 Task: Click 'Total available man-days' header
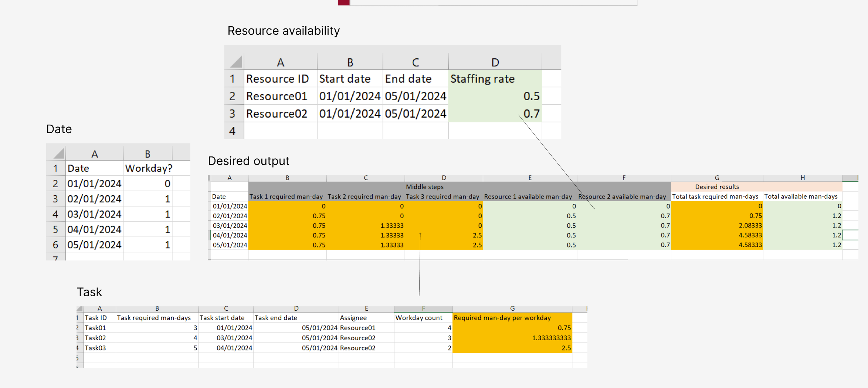click(x=803, y=196)
